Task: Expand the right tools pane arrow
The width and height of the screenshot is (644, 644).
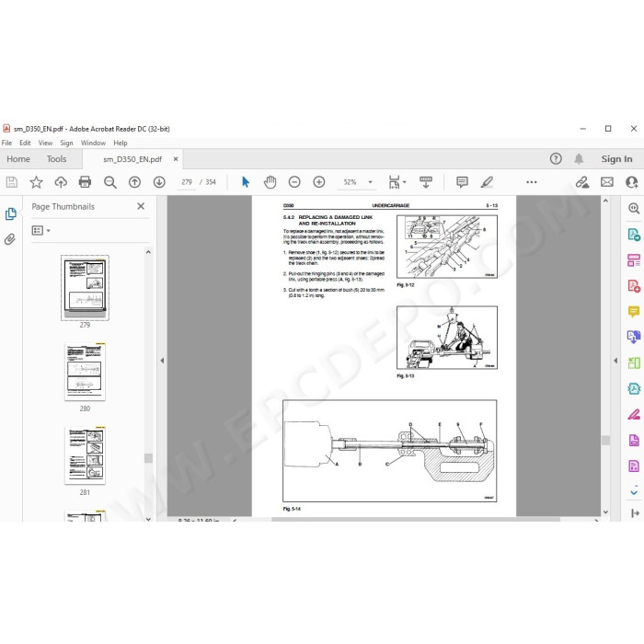Action: point(615,361)
